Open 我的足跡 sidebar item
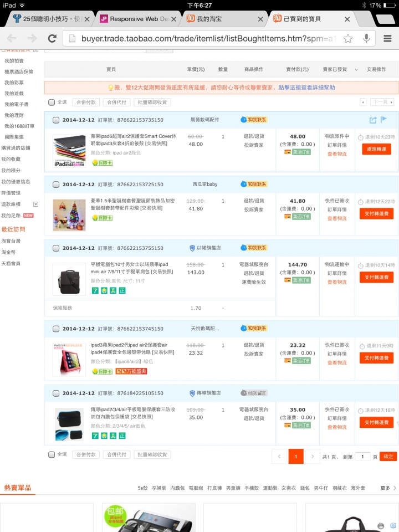The image size is (399, 532). pos(11,216)
